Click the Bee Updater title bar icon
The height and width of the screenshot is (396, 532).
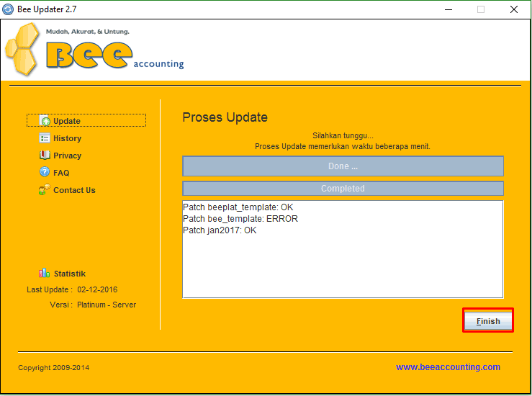tap(8, 9)
